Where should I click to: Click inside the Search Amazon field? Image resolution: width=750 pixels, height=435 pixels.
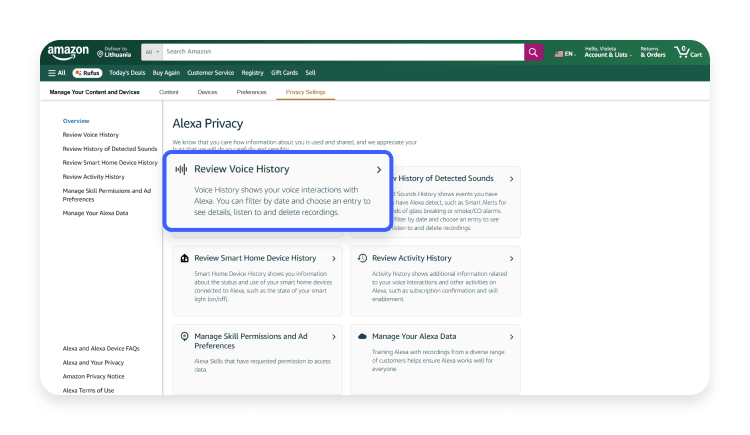coord(343,52)
